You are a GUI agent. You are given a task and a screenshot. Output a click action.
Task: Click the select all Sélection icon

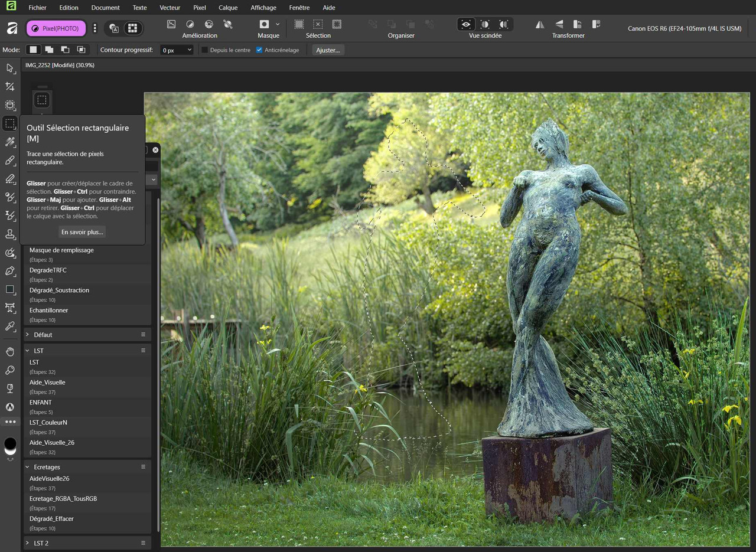[299, 24]
